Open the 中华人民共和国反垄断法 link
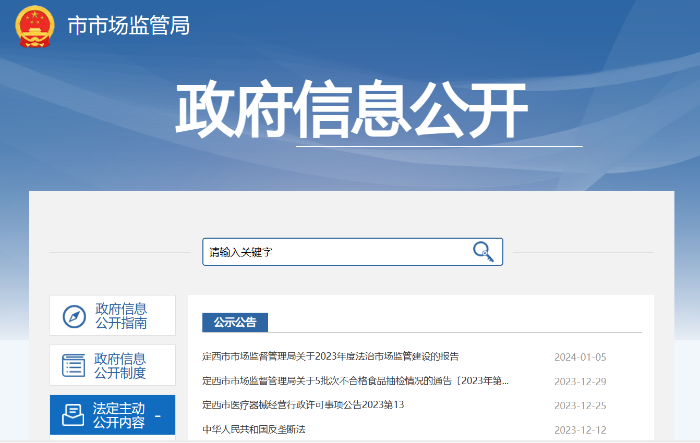This screenshot has width=700, height=443. click(253, 429)
